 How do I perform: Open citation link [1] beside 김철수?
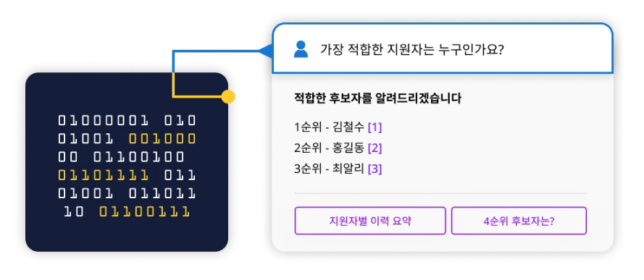pyautogui.click(x=375, y=127)
